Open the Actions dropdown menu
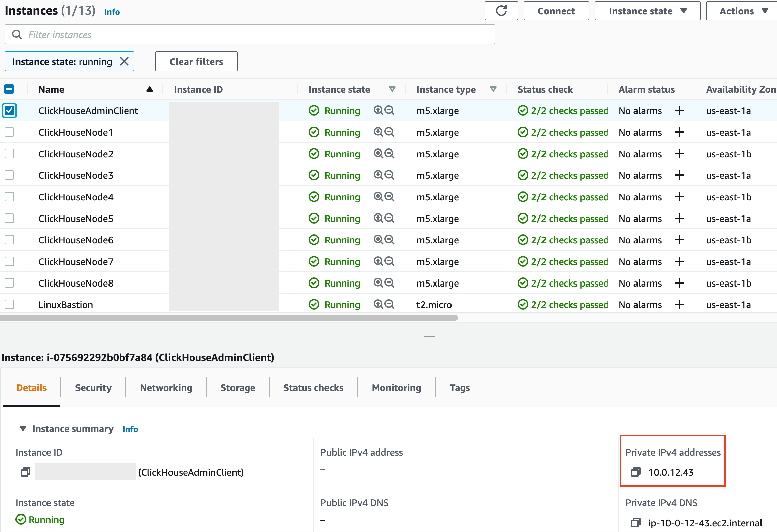The image size is (777, 532). pyautogui.click(x=742, y=11)
